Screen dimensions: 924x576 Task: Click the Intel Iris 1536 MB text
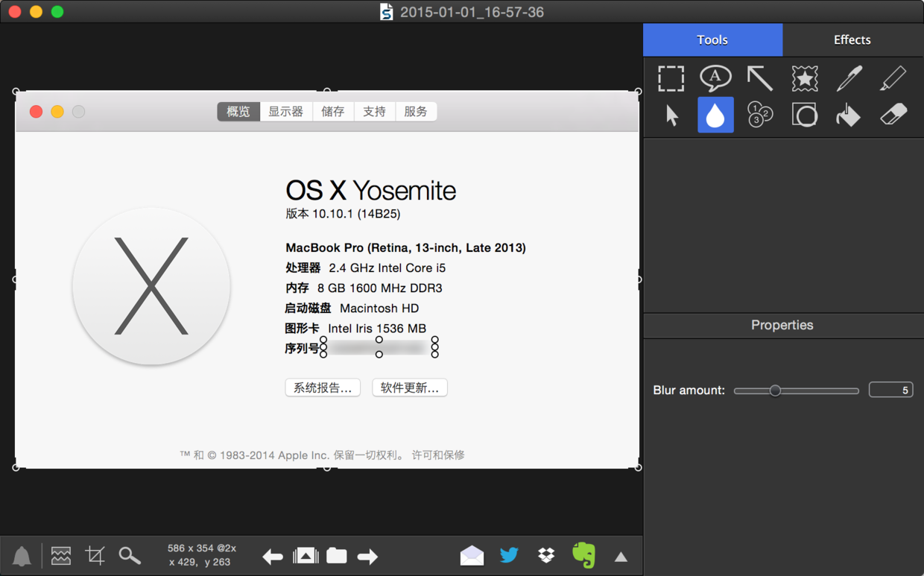click(377, 329)
